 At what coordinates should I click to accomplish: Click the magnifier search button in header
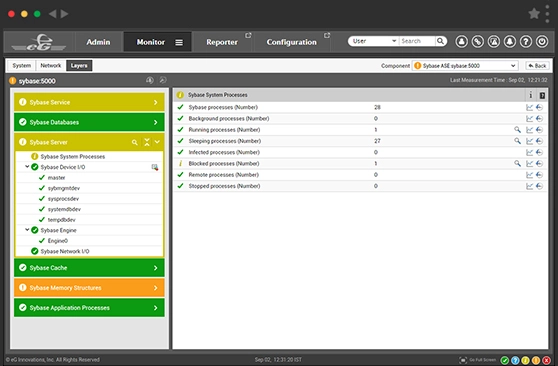coord(440,41)
